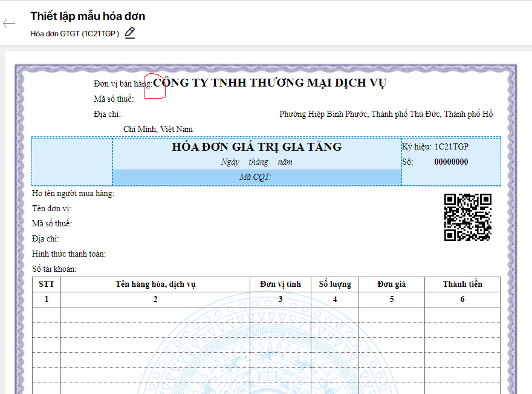The width and height of the screenshot is (532, 394).
Task: Click the 'Thành tiền' column header
Action: (462, 284)
